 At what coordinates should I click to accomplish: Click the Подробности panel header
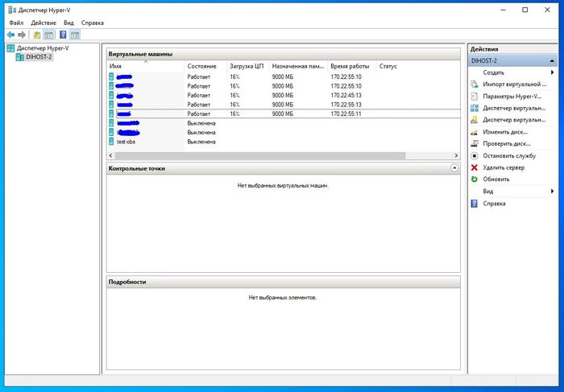284,282
